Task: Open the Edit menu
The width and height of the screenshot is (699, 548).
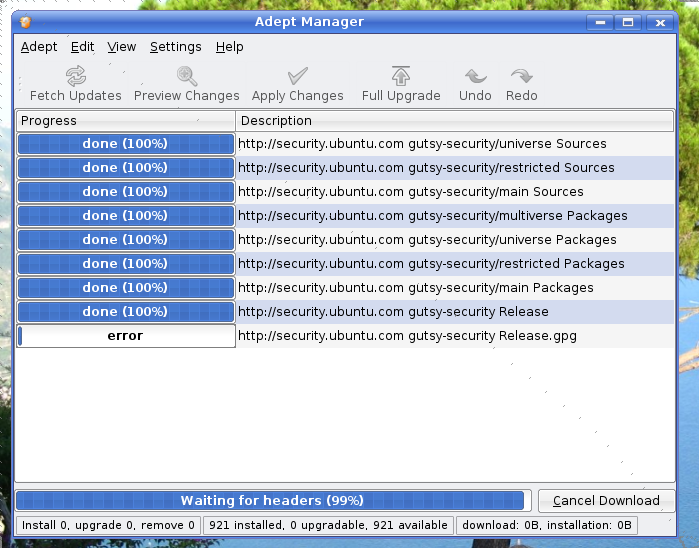Action: (83, 47)
